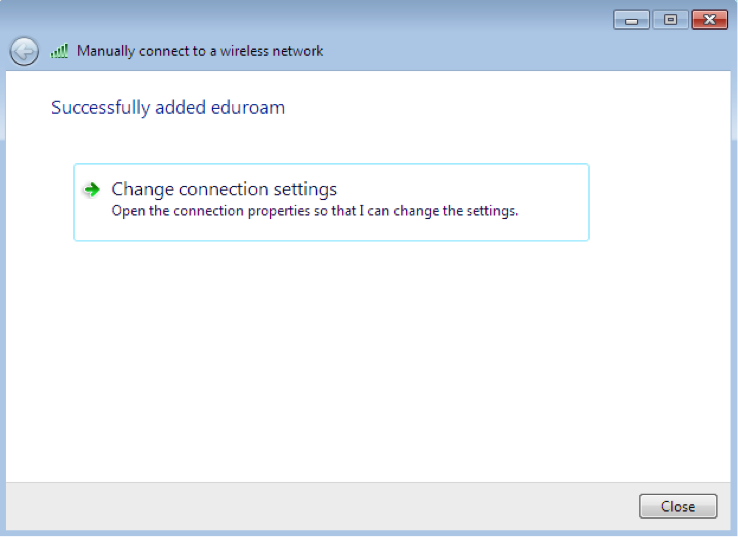Viewport: 738px width, 537px height.
Task: Click the back arrow button
Action: pos(24,51)
